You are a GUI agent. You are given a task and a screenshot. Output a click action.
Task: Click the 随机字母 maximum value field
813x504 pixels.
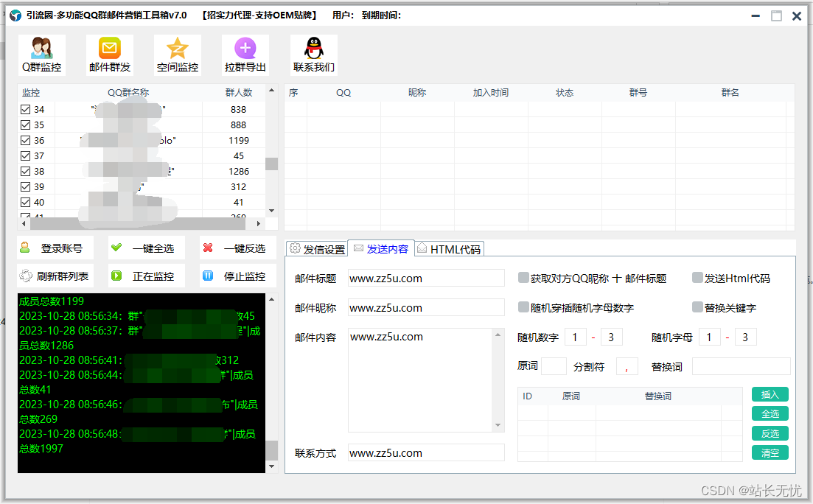746,337
